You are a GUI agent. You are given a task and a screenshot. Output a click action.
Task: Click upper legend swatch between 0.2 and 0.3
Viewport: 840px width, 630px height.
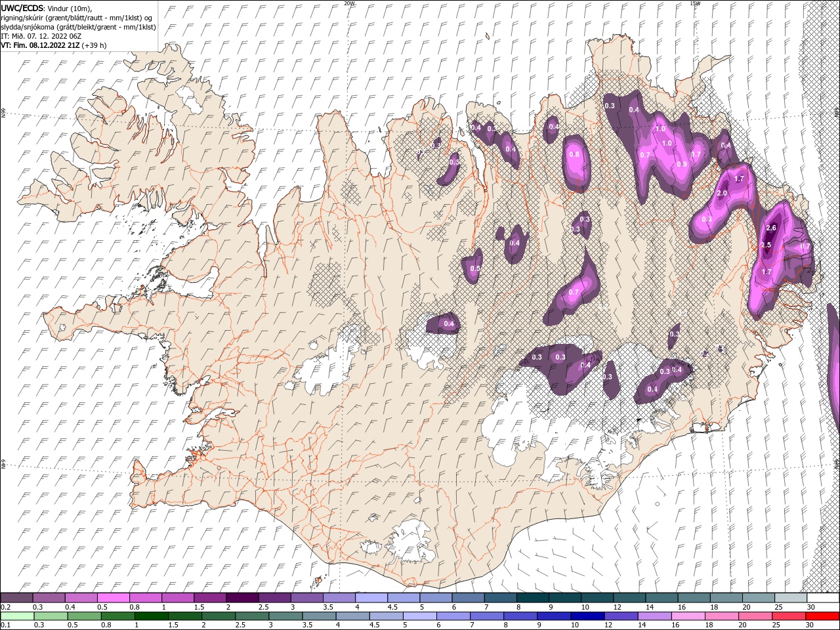pos(17,598)
